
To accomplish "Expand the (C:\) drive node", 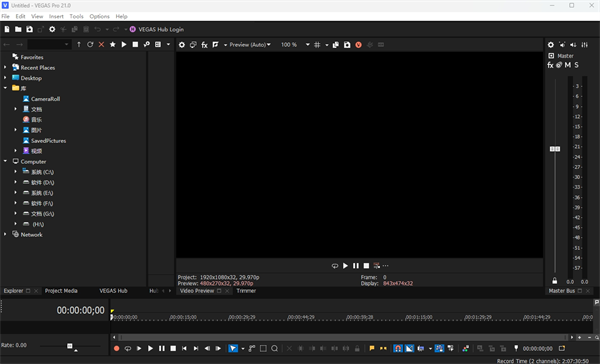I will (16, 172).
